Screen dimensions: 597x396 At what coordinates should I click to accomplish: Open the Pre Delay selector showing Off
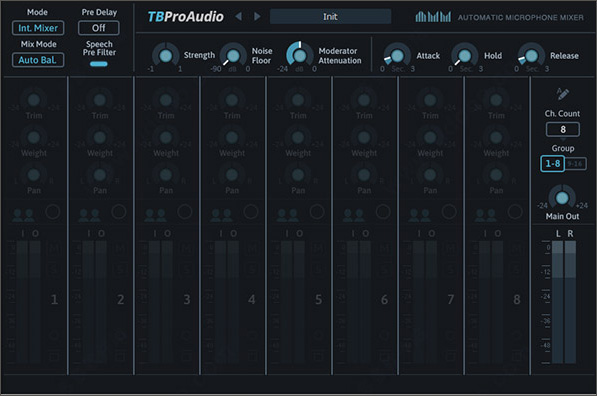[x=99, y=28]
